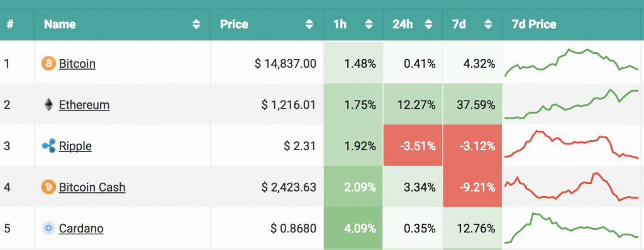Select Bitcoin price $ 14,837.00
Viewport: 644px width, 250px height.
286,63
